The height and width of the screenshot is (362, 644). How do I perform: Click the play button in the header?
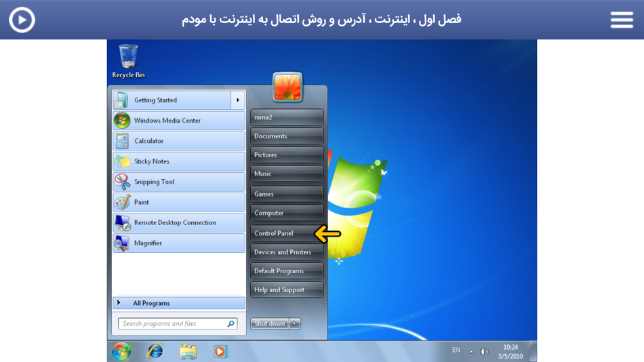click(x=22, y=19)
